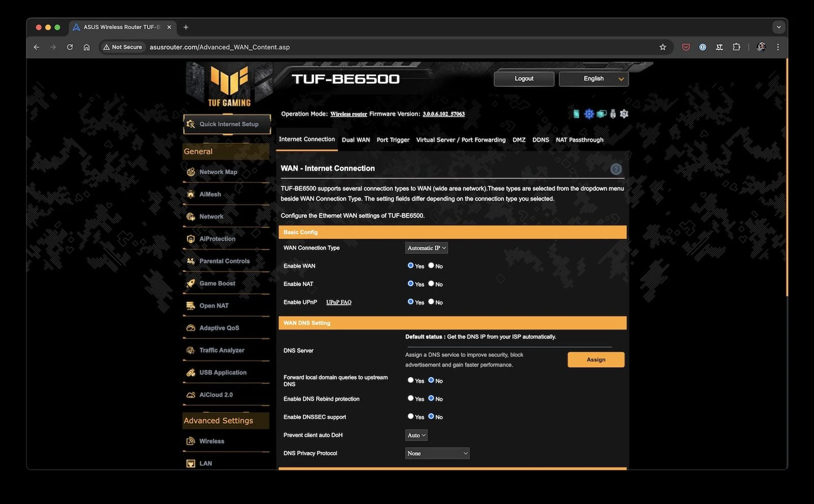Open the UPnP FAQ link

pyautogui.click(x=339, y=302)
